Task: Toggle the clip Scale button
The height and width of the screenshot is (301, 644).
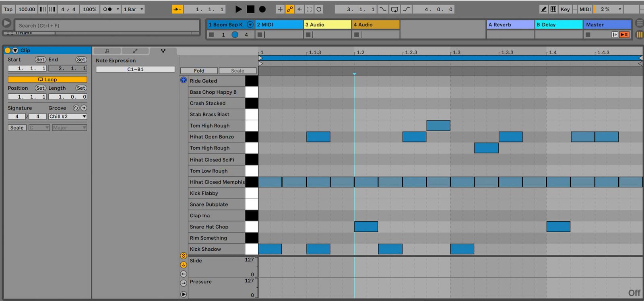Action: (x=17, y=128)
